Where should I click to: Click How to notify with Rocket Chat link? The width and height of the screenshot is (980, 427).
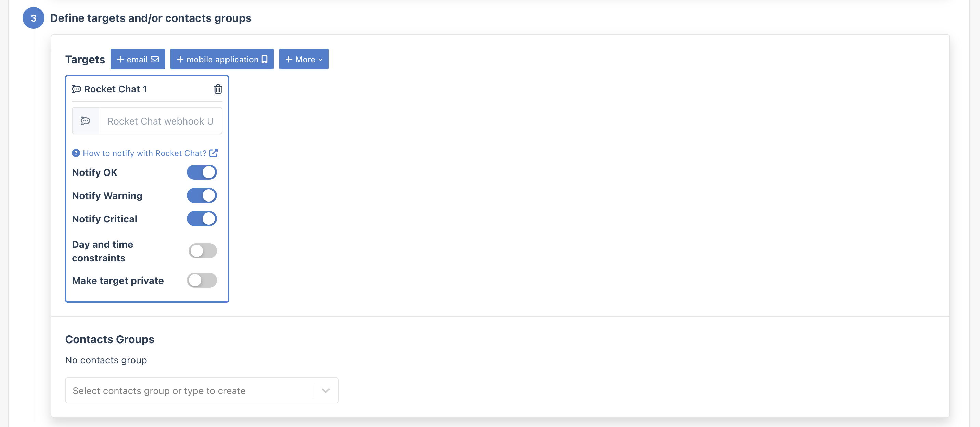(x=144, y=152)
